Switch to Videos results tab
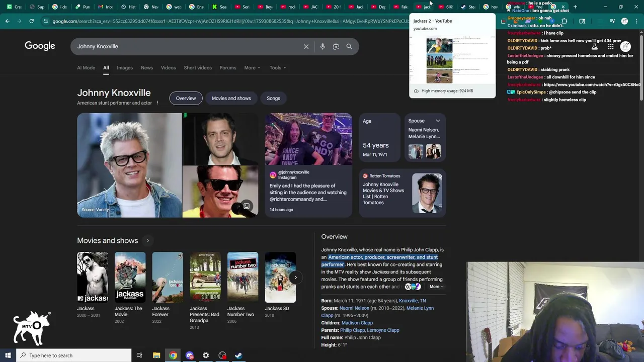 [x=169, y=68]
